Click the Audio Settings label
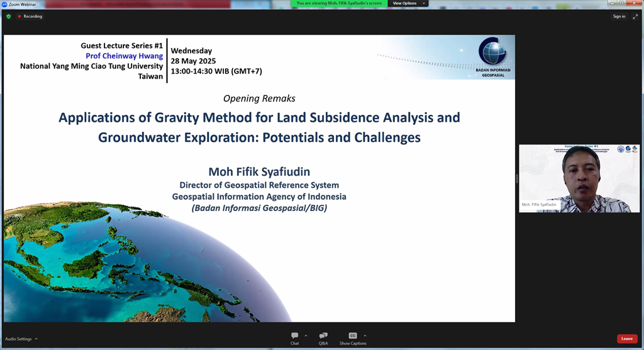 pyautogui.click(x=18, y=339)
